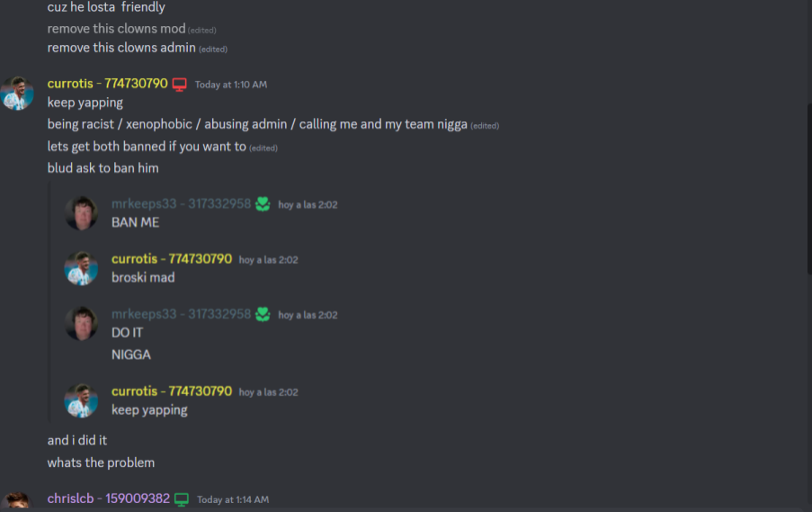
Task: Click the chat scrollbar thumb on the right edge
Action: coord(809,189)
